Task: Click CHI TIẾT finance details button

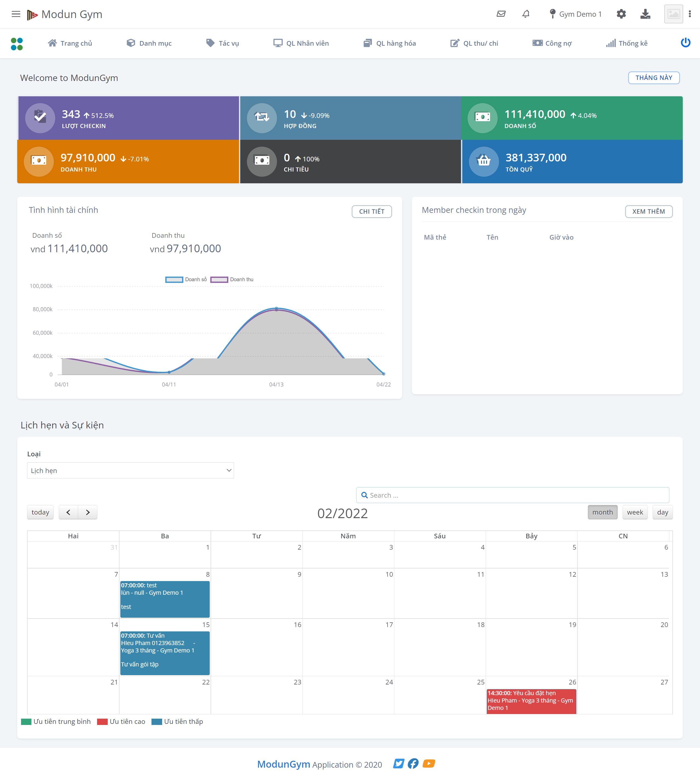Action: 372,211
